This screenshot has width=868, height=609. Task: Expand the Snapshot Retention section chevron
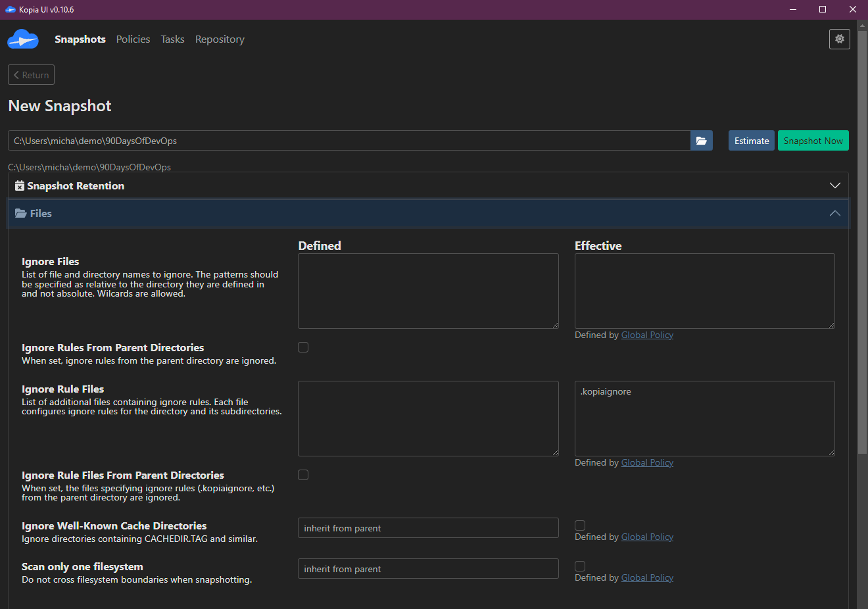click(x=834, y=185)
